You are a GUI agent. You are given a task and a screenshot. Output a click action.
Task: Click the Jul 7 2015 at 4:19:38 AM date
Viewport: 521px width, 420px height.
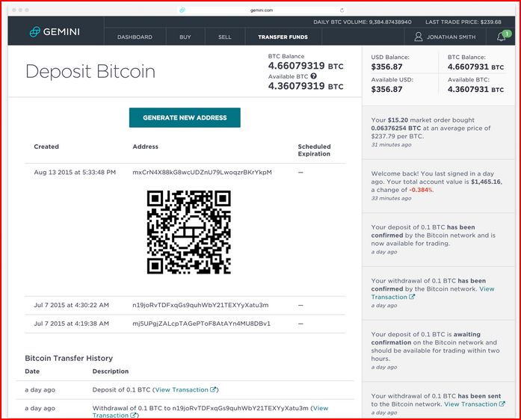point(71,324)
